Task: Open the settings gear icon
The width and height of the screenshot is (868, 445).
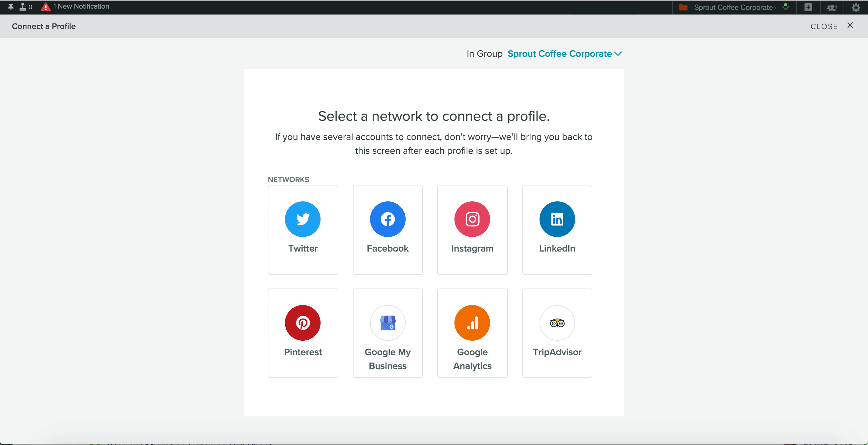Action: coord(855,7)
